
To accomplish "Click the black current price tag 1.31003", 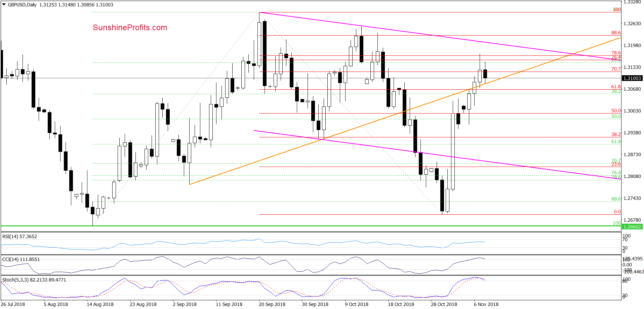I will pyautogui.click(x=632, y=78).
